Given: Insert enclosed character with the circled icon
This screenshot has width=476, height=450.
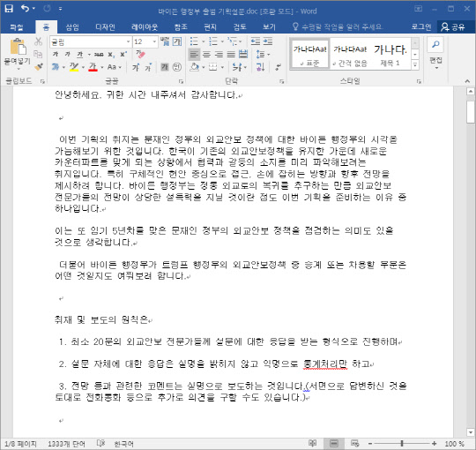Looking at the screenshot, I should click(176, 67).
